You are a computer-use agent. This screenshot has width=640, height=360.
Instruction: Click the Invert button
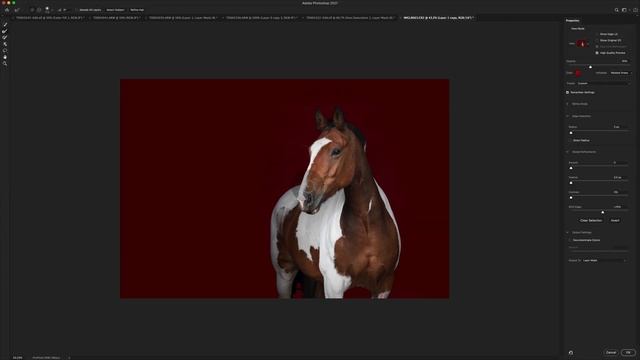(x=615, y=220)
